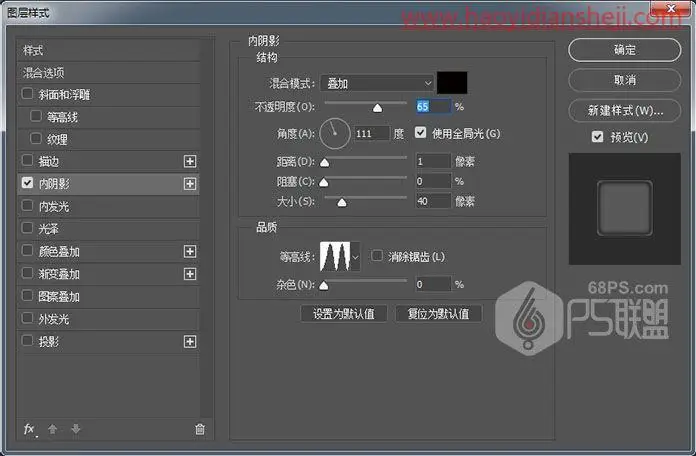
Task: Enable 消除锯齿 checkbox
Action: [x=377, y=256]
